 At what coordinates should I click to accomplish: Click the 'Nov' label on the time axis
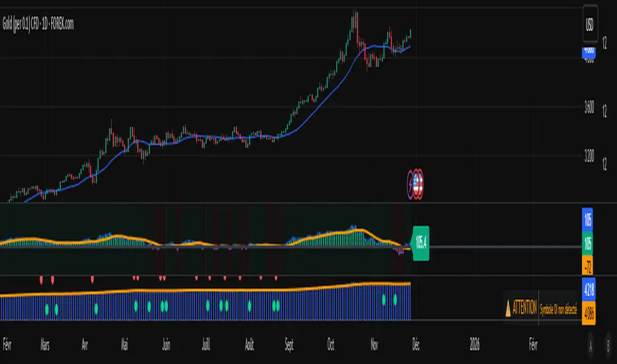(x=374, y=345)
